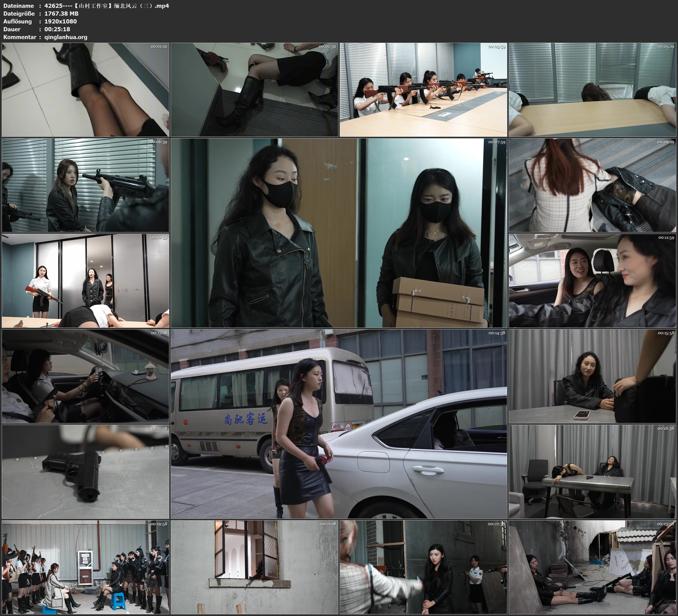Image resolution: width=678 pixels, height=616 pixels.
Task: Click the window thumbnail at 00:21:18
Action: 254,567
